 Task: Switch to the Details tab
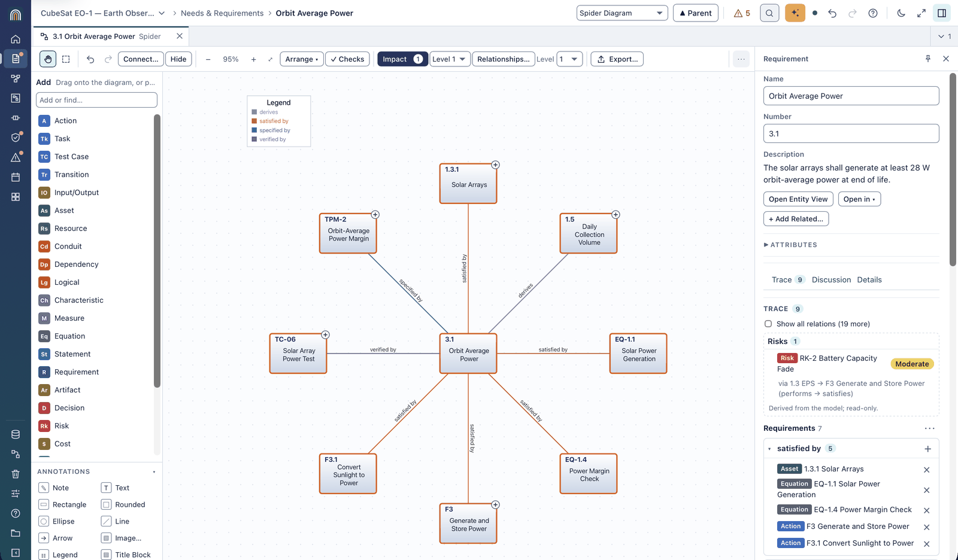point(869,280)
